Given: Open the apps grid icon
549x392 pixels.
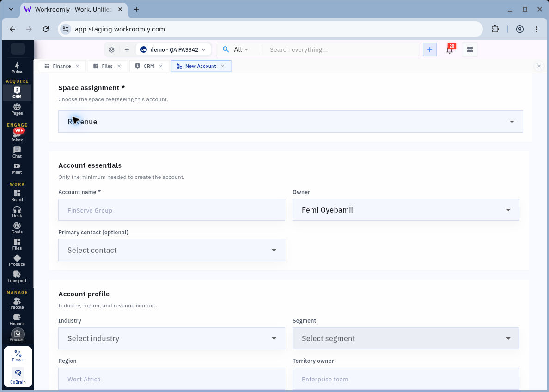Looking at the screenshot, I should 470,49.
